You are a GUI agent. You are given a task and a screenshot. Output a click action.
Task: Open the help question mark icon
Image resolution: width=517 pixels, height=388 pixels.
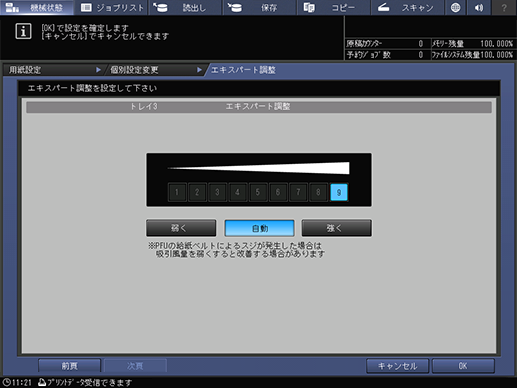(x=504, y=7)
